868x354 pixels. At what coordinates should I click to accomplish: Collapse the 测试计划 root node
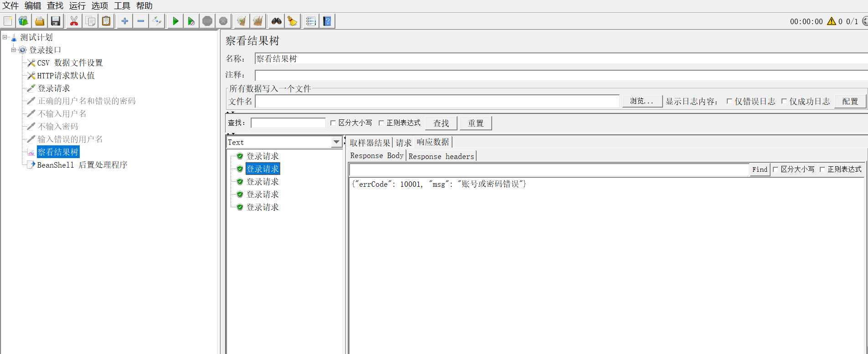5,37
